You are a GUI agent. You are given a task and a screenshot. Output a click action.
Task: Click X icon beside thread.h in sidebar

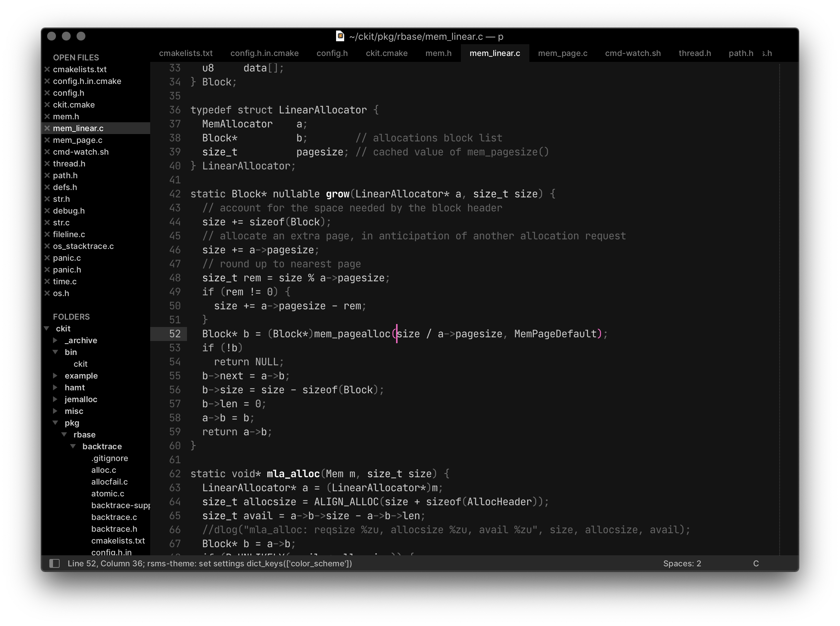47,163
